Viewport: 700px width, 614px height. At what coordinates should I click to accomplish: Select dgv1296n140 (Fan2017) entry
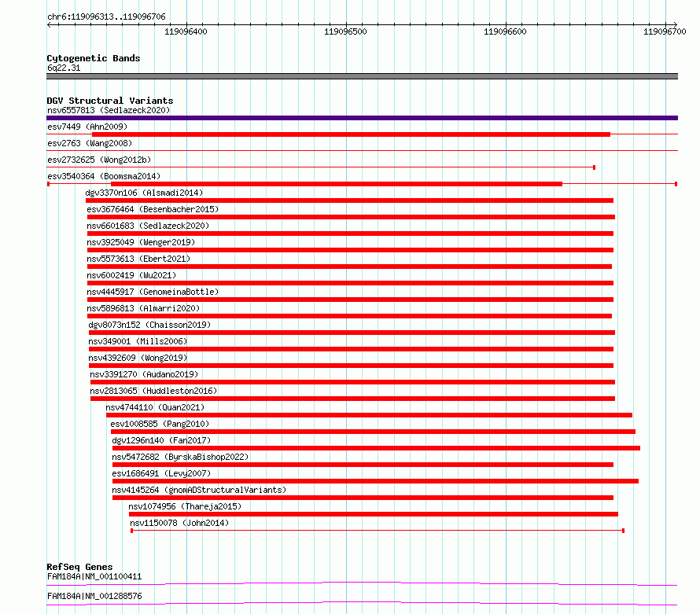point(161,440)
